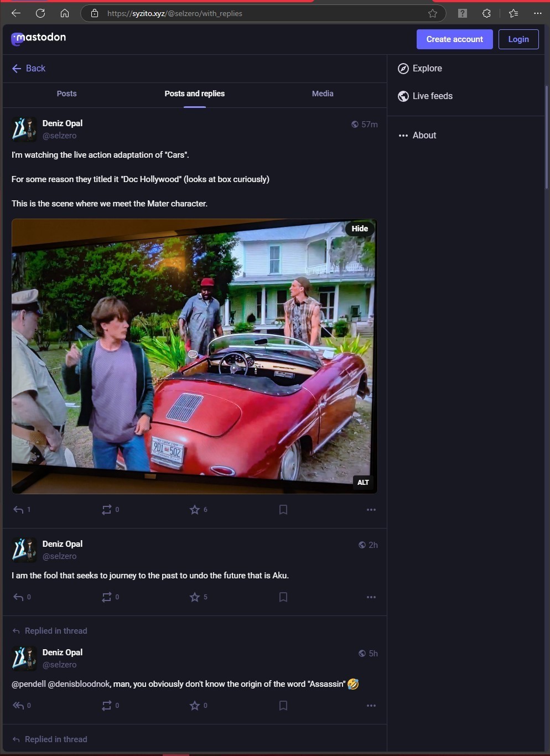Refresh the page in browser toolbar
This screenshot has height=756, width=550.
pyautogui.click(x=40, y=13)
